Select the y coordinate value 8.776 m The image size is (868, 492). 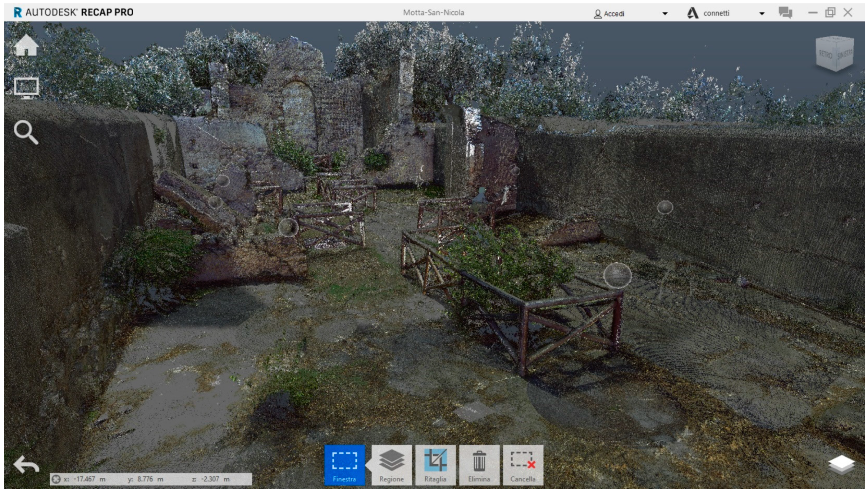(150, 479)
